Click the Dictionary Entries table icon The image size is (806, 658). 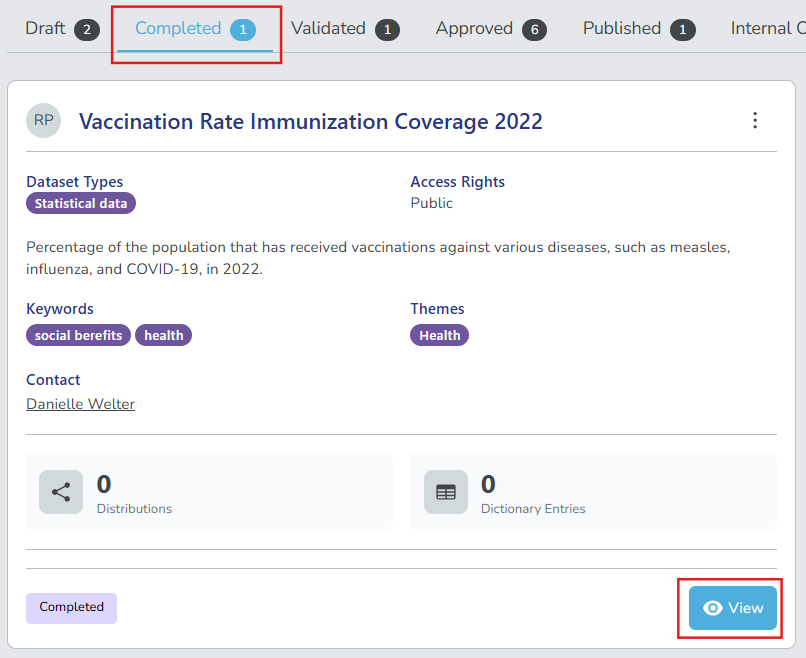(446, 492)
